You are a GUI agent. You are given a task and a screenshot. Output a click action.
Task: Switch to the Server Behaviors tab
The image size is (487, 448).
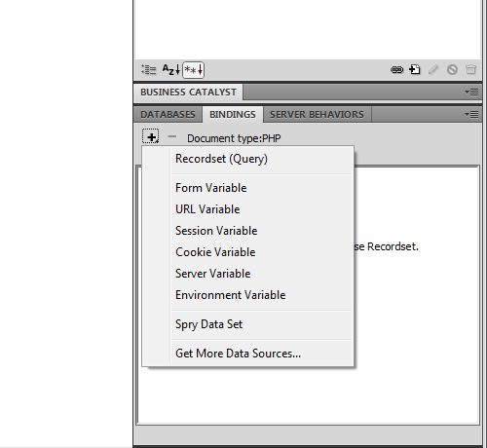click(317, 115)
